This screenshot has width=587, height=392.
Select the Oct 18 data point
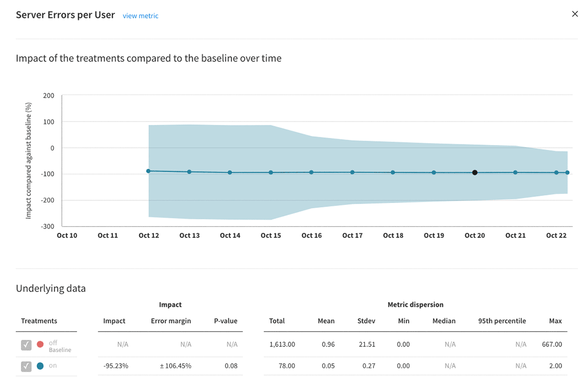[x=393, y=173]
